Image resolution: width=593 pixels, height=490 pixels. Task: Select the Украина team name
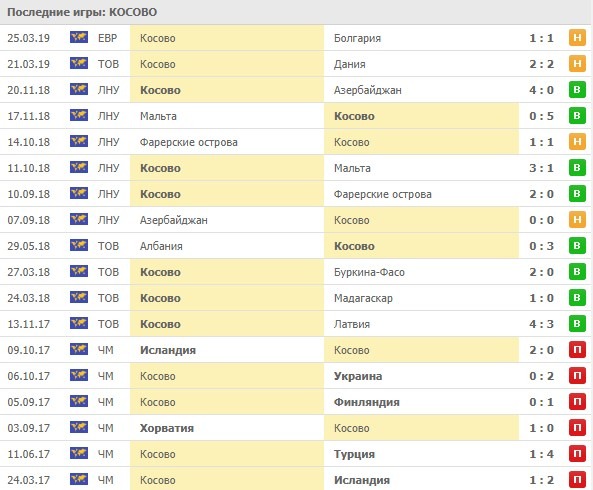(x=358, y=376)
